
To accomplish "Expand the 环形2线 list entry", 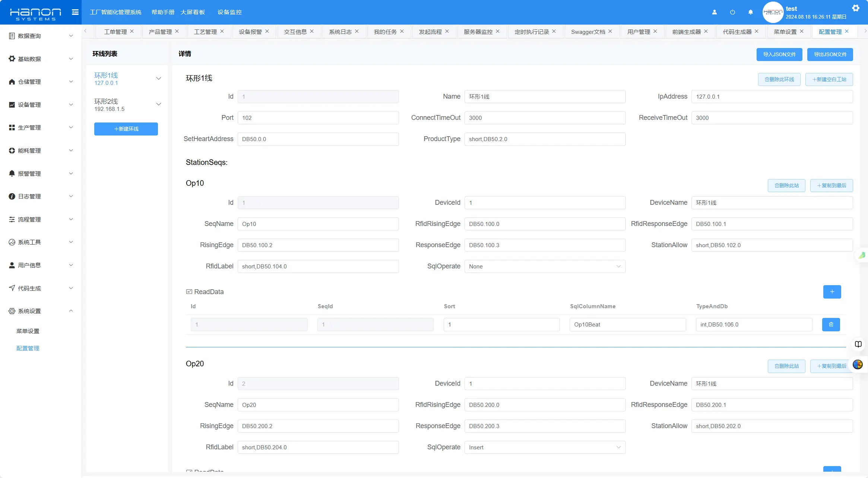I will coord(158,105).
